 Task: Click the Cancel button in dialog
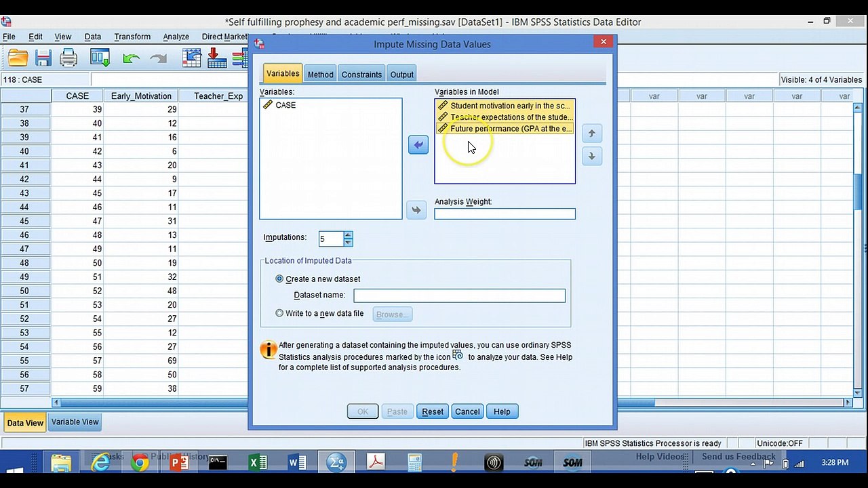467,411
